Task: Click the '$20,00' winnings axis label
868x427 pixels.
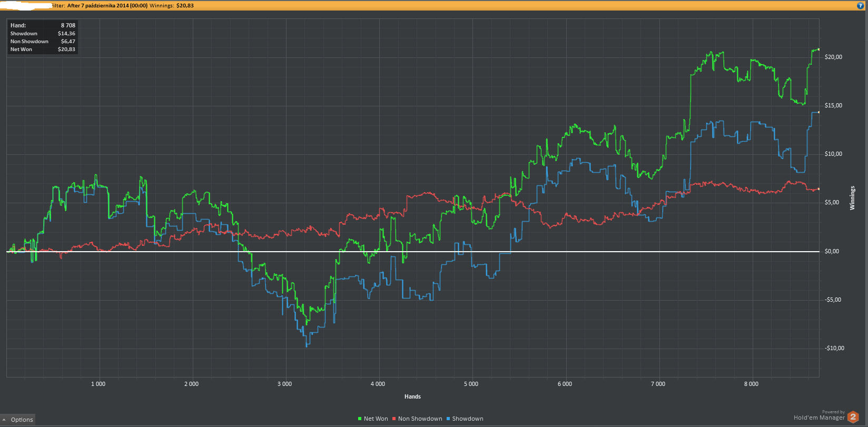Action: coord(833,57)
